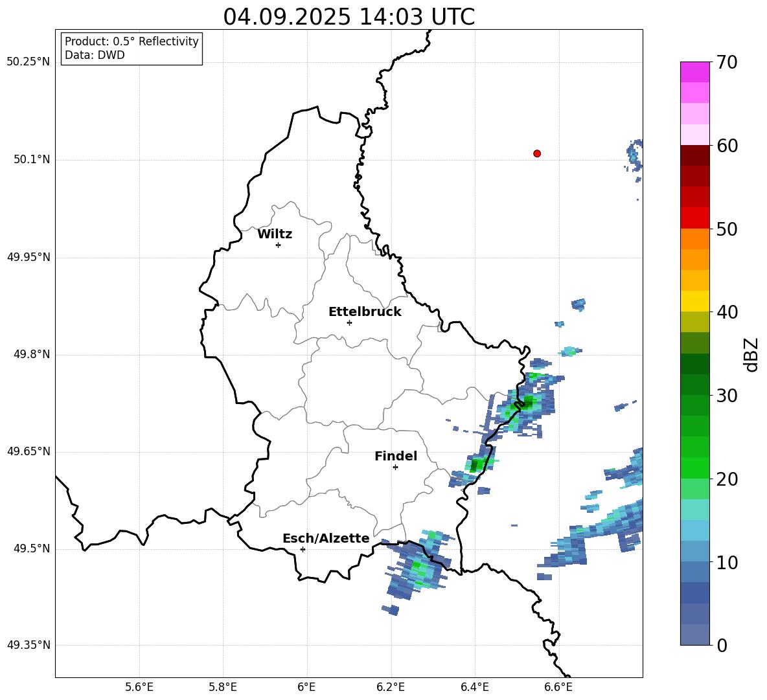Click the 49.5°N latitude label
This screenshot has height=700, width=767.
31,548
